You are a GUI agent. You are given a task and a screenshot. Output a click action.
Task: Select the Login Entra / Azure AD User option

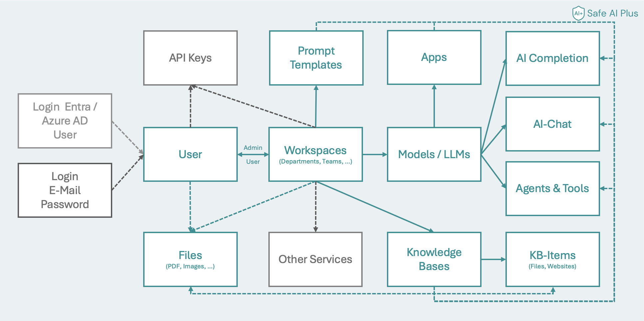point(65,121)
